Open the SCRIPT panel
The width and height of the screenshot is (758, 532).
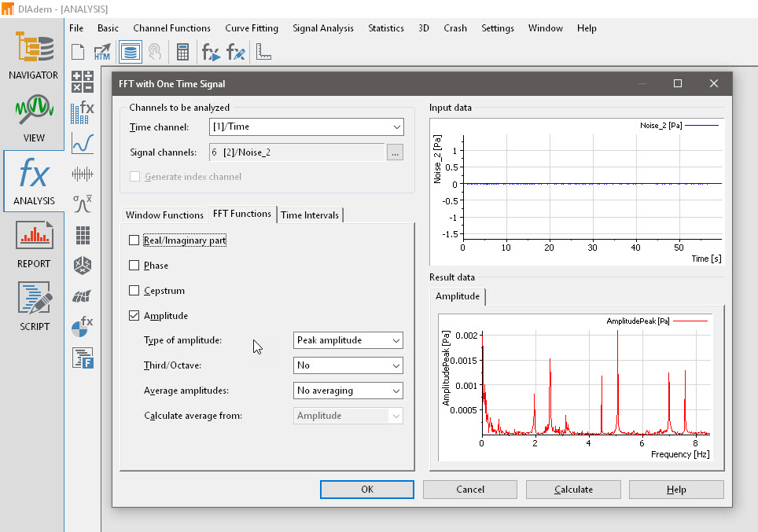pyautogui.click(x=33, y=306)
